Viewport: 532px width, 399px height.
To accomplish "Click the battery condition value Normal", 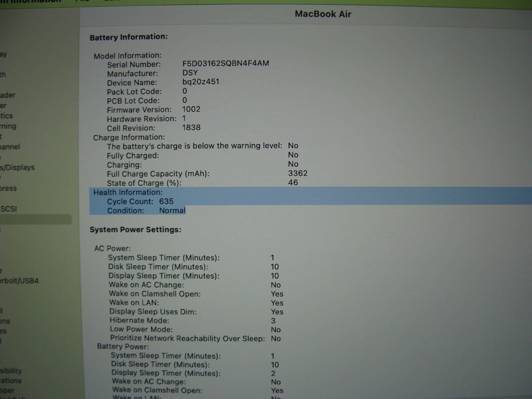I will pyautogui.click(x=172, y=210).
